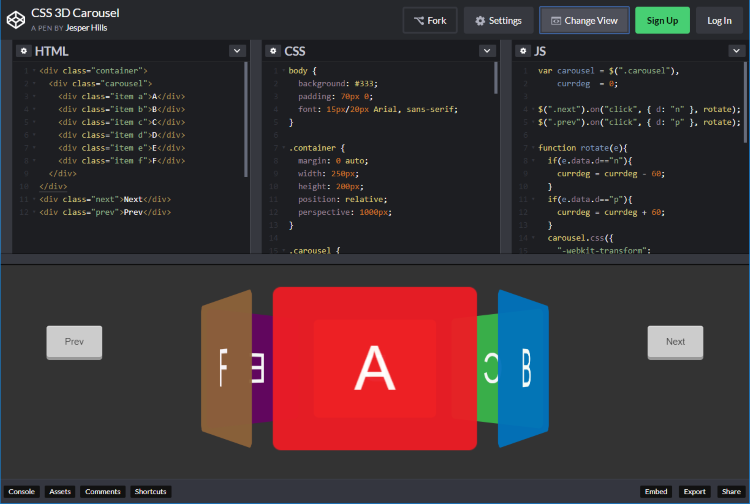
Task: Click the Sign Up button
Action: [x=662, y=20]
